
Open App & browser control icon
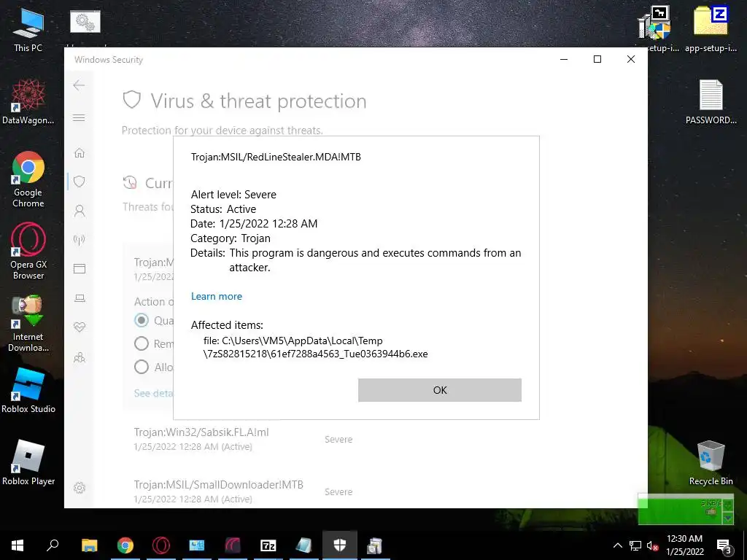point(79,269)
